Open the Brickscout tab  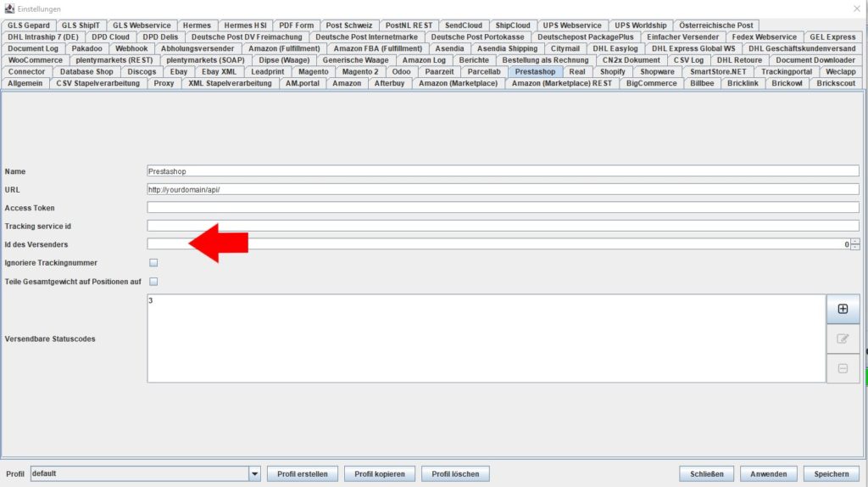click(x=836, y=83)
